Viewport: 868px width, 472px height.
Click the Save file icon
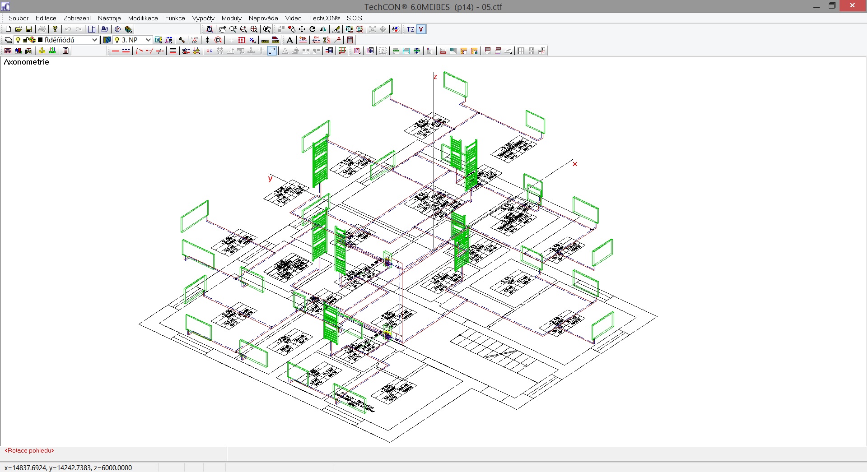point(29,29)
